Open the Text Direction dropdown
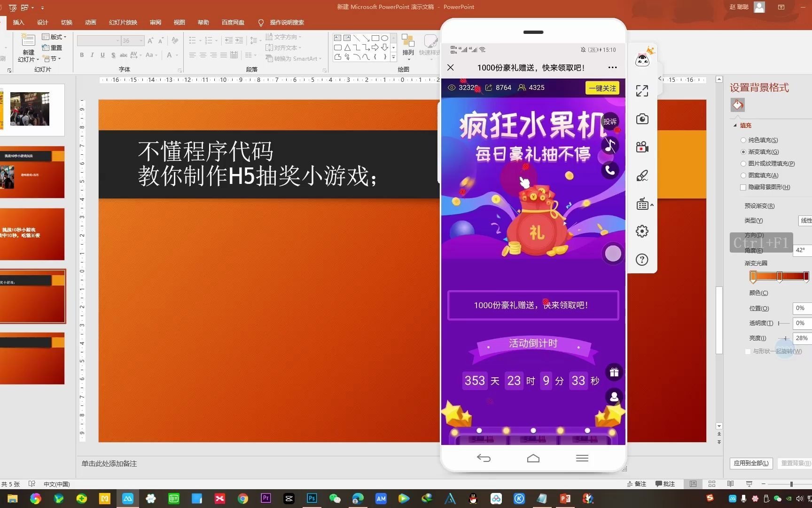Viewport: 812px width, 508px height. (x=283, y=37)
